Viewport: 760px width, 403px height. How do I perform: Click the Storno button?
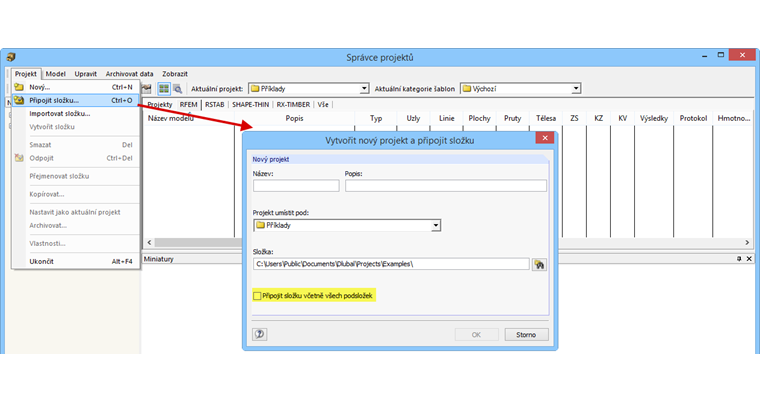[526, 335]
